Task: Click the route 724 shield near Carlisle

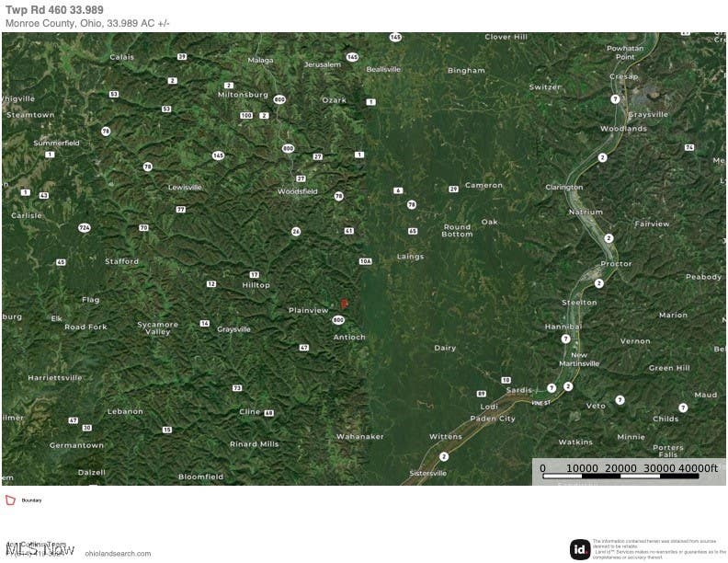Action: pos(84,227)
